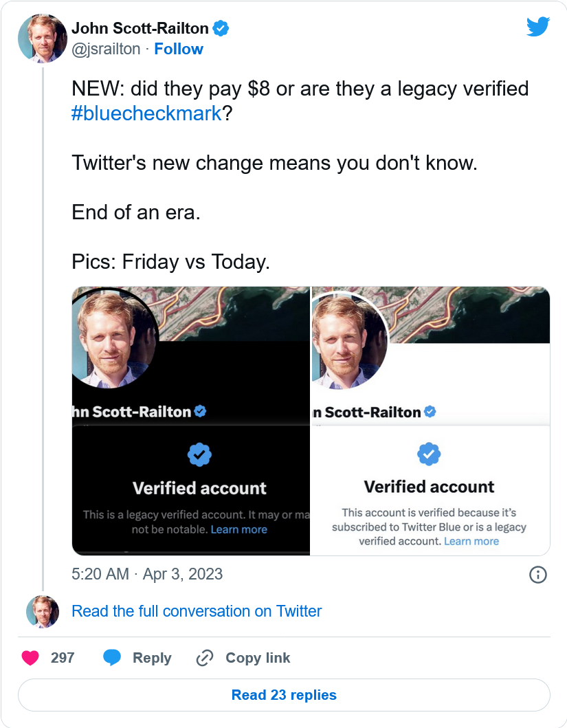The width and height of the screenshot is (567, 728).
Task: Click the small avatar beside full conversation link
Action: 43,611
